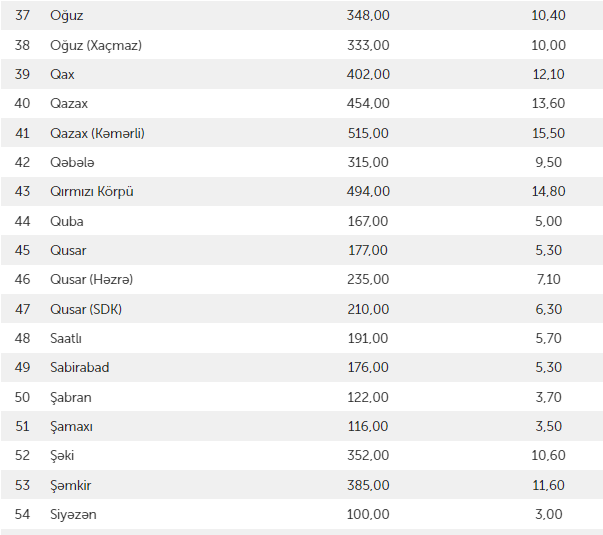Viewport: 603px width, 535px height.
Task: Select the Şamaxı row name
Action: (71, 426)
